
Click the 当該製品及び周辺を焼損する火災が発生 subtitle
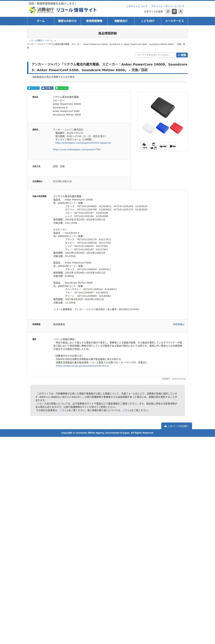tap(53, 77)
